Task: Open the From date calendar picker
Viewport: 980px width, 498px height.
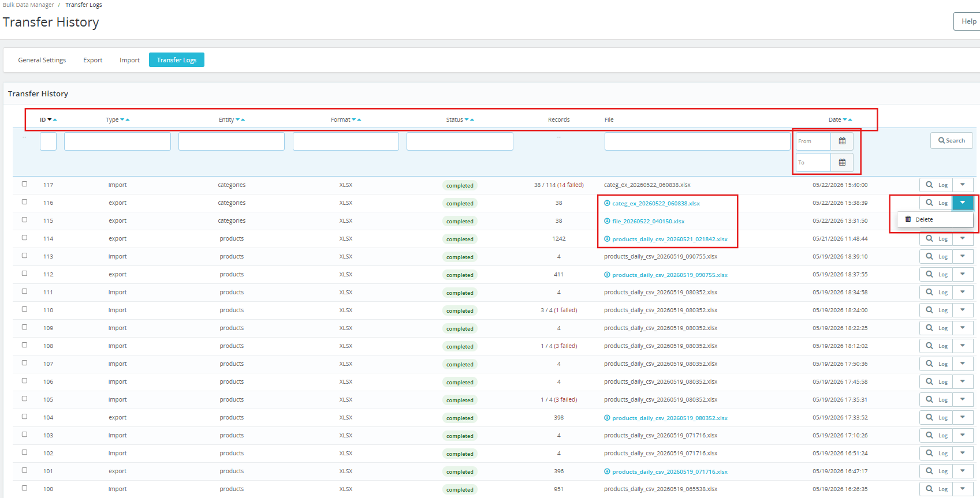Action: (842, 141)
